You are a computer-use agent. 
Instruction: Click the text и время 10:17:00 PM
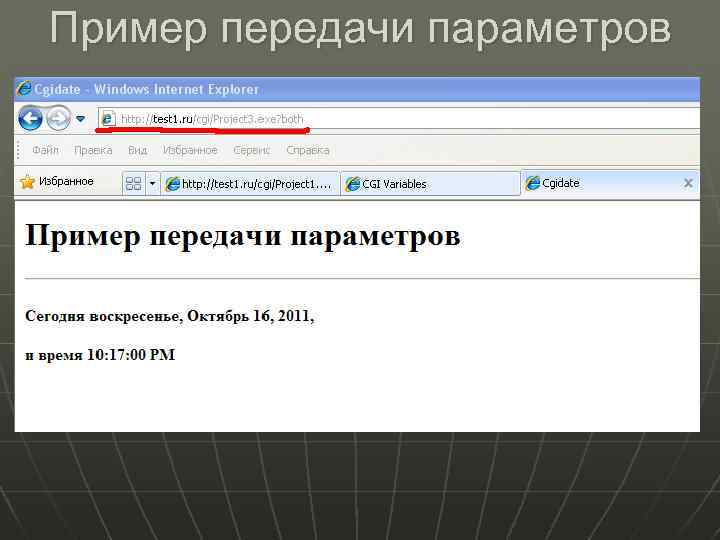click(x=100, y=355)
